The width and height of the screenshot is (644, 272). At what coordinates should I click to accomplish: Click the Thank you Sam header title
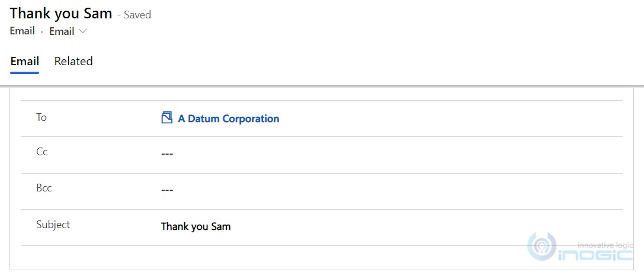pyautogui.click(x=61, y=13)
